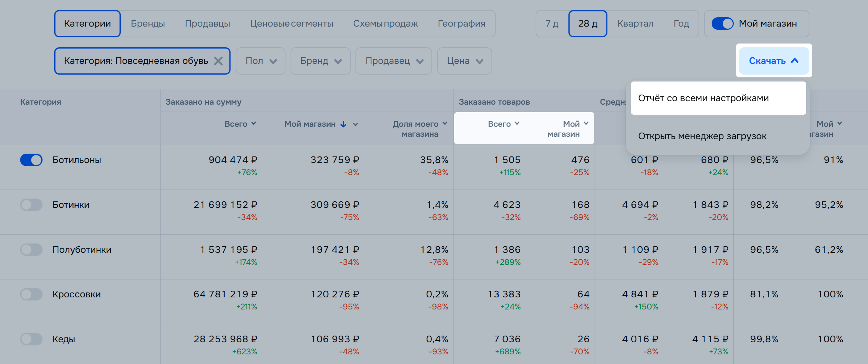Click chevron next to Всего under Заказано товаров
868x364 pixels.
click(x=517, y=124)
